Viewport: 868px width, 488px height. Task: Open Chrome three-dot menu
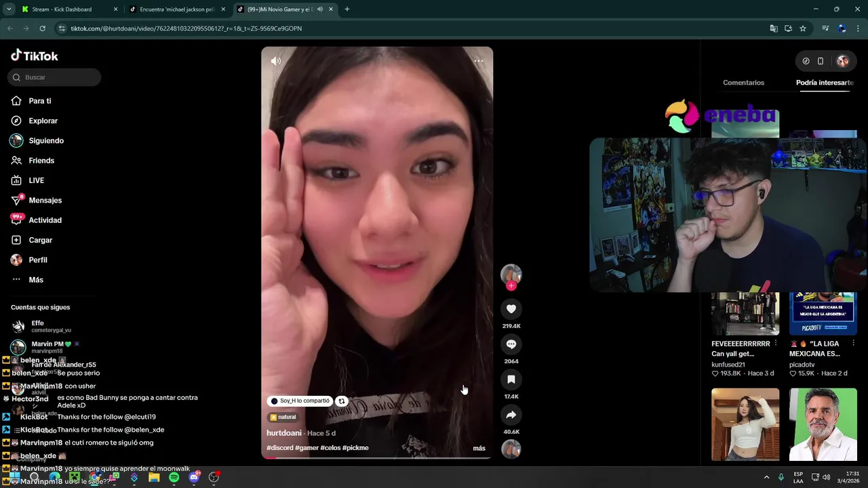click(859, 28)
